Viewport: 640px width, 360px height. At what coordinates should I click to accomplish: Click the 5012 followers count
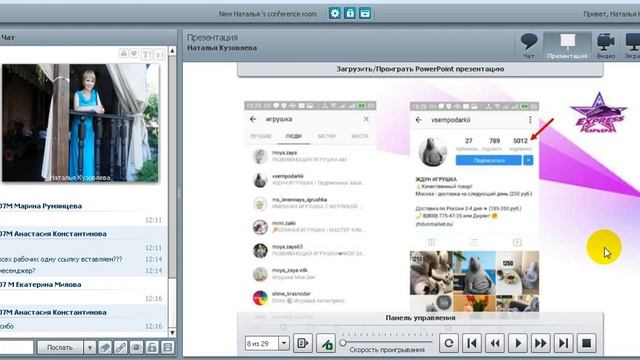click(520, 141)
